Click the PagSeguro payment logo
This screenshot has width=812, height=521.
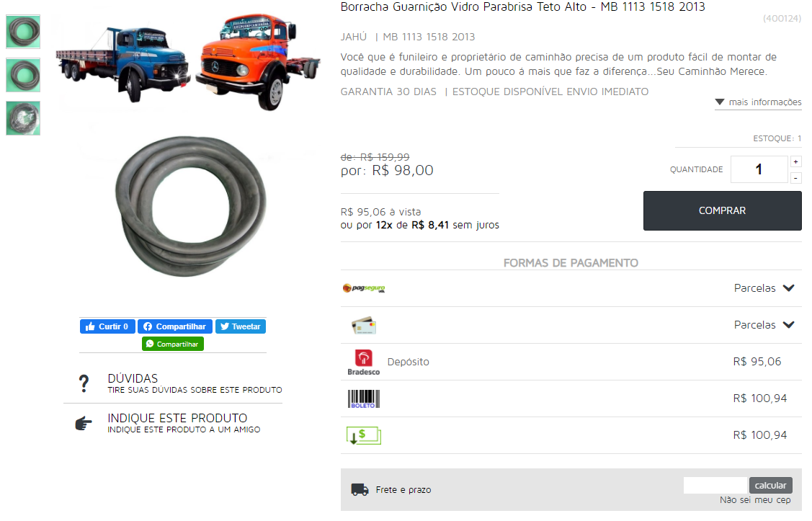pyautogui.click(x=364, y=288)
